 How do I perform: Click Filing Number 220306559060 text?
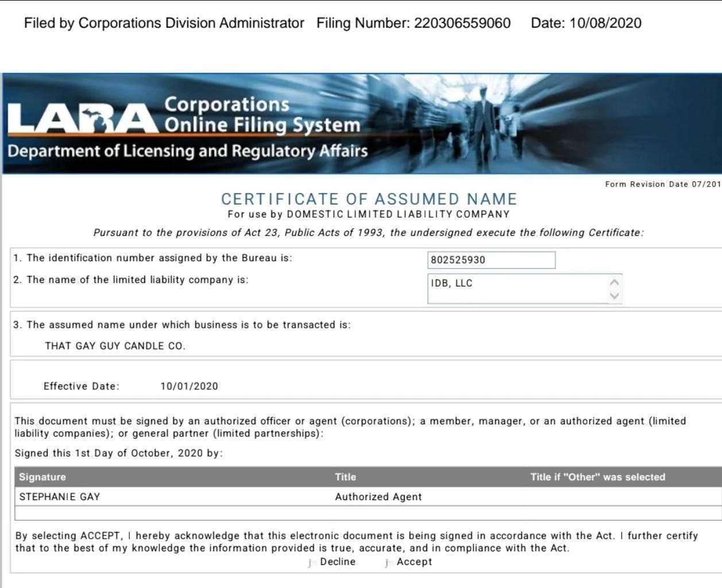click(414, 23)
